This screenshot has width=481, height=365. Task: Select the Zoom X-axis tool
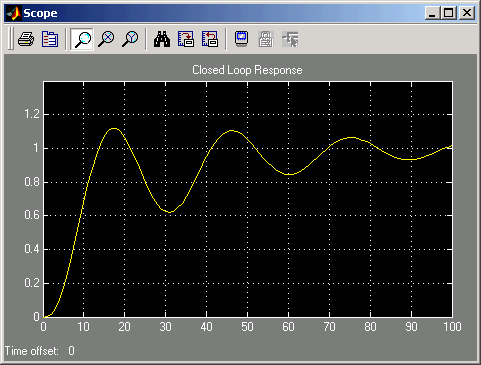(106, 39)
